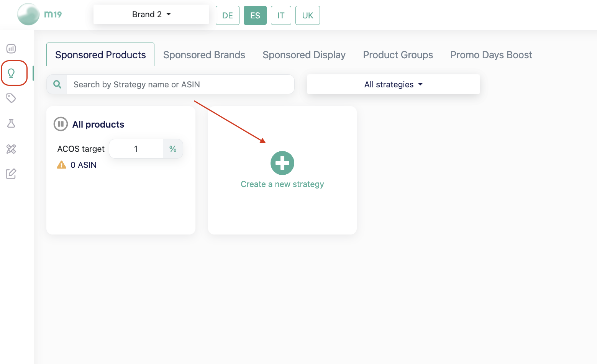The width and height of the screenshot is (597, 364).
Task: Click the ASIN warning triangle icon
Action: (x=61, y=165)
